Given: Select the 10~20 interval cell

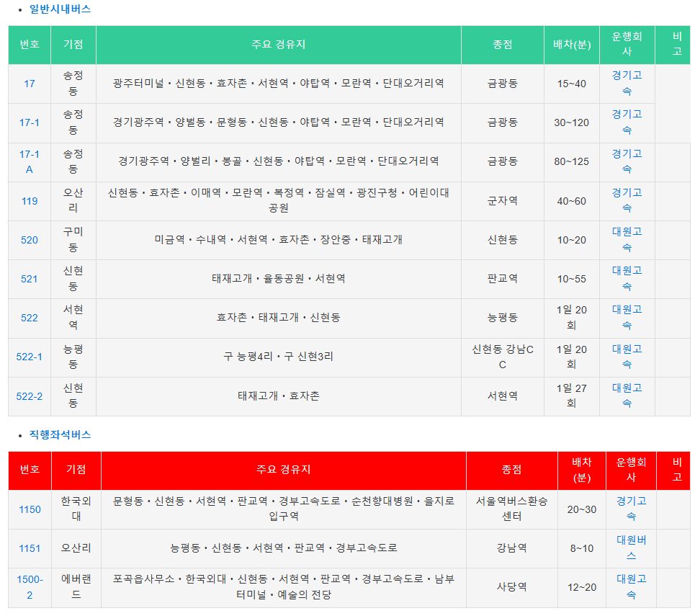Looking at the screenshot, I should 572,241.
